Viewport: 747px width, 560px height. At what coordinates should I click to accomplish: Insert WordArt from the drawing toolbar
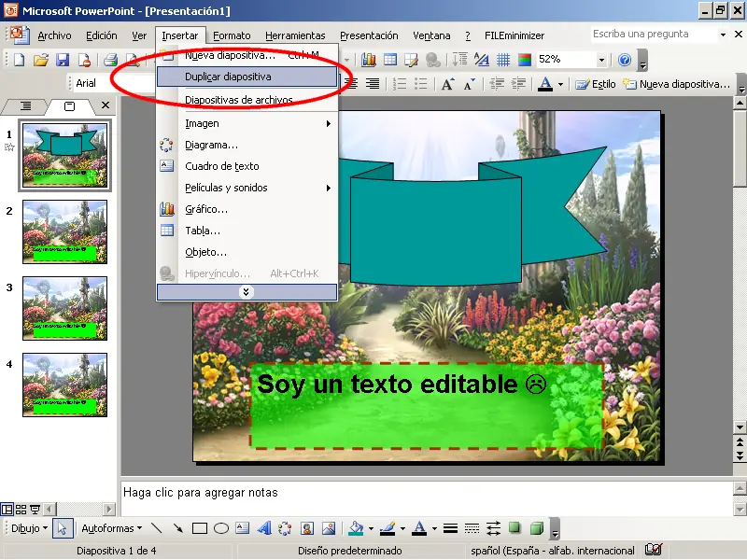(x=263, y=528)
